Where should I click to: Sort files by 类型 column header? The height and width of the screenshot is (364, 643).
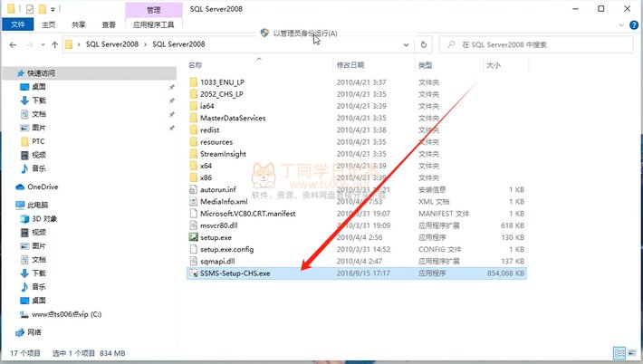426,65
